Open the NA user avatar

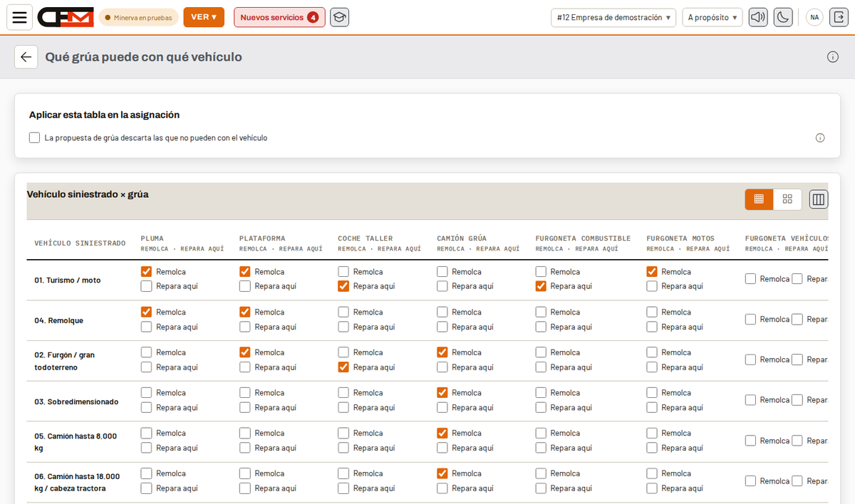click(814, 17)
